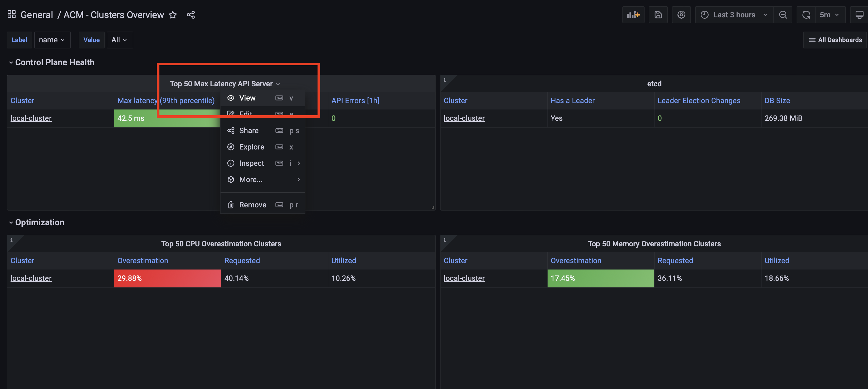Sort Memory table by Utilized column
This screenshot has width=868, height=389.
click(777, 261)
